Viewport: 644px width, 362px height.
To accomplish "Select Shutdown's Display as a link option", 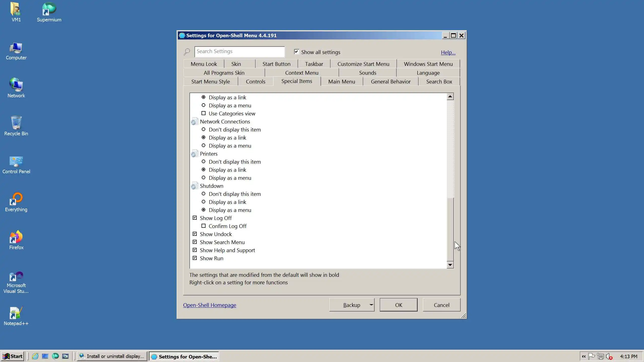I will [204, 202].
